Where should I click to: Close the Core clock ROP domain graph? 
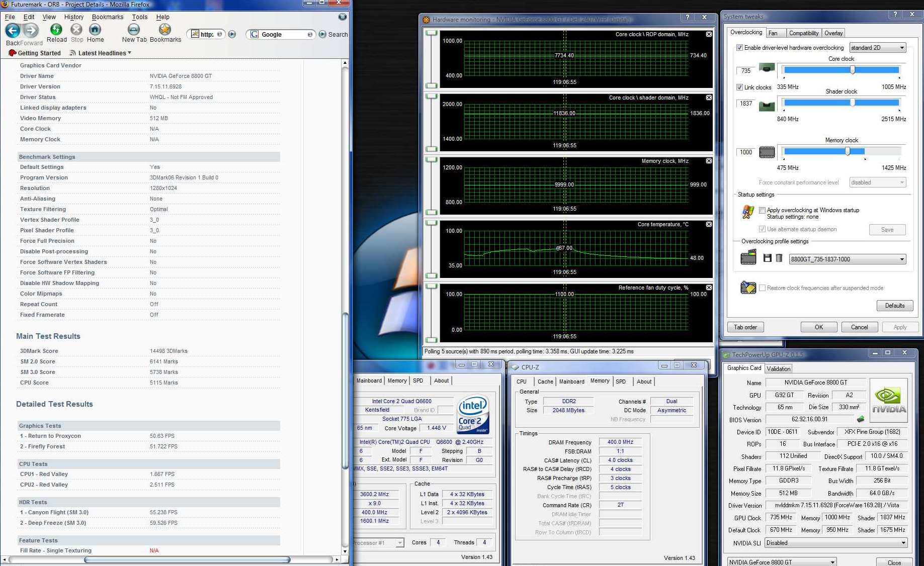click(709, 34)
